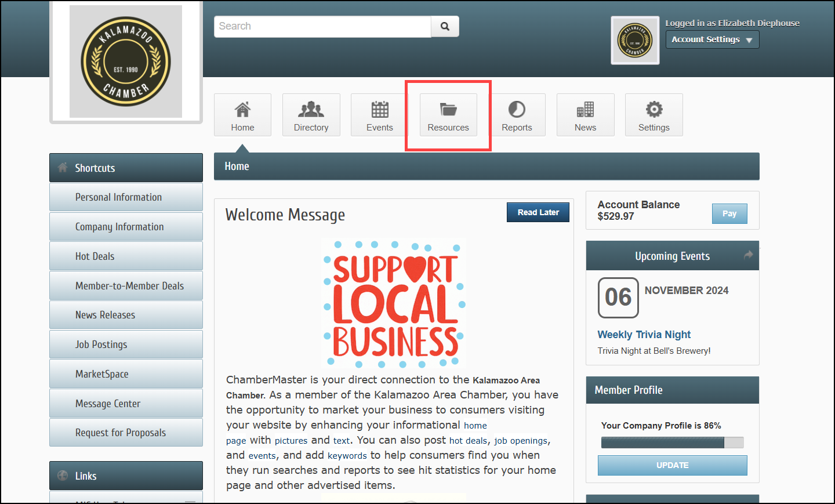
Task: Open Personal Information shortcut
Action: coord(126,197)
